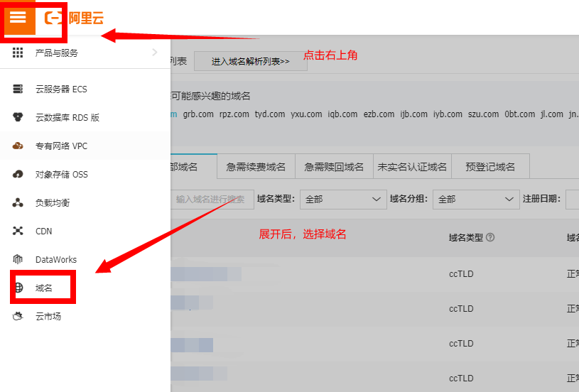Screen dimensions: 579x392
Task: Click suggested domain ezb.com
Action: pyautogui.click(x=379, y=114)
